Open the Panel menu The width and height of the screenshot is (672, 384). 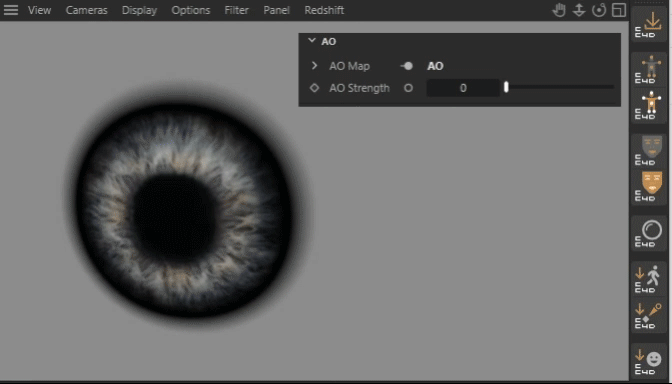click(276, 10)
